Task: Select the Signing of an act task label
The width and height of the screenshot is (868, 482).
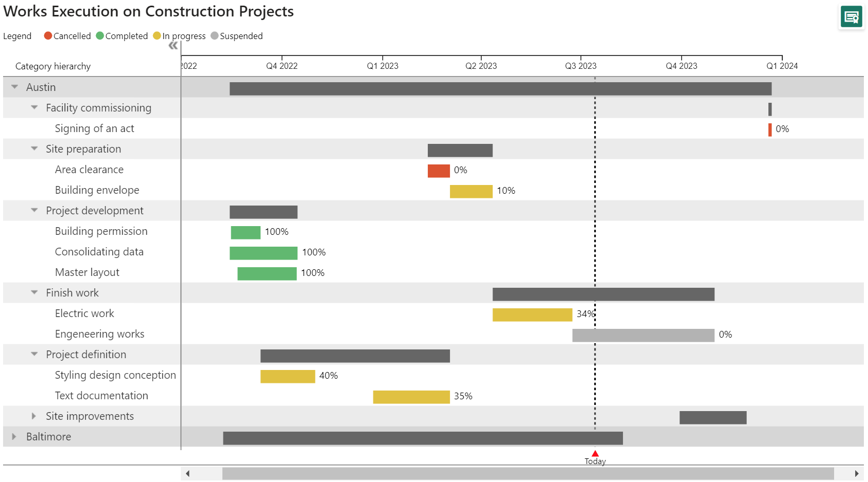Action: (95, 128)
